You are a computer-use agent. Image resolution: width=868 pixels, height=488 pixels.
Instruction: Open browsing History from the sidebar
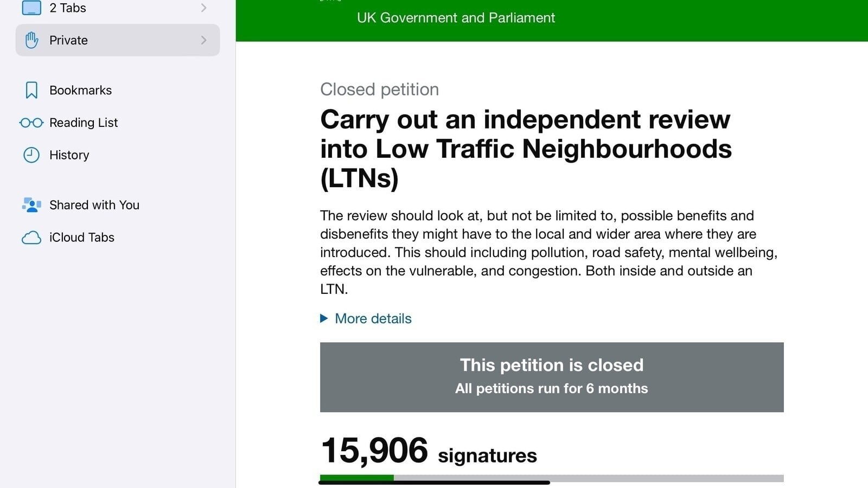coord(69,155)
